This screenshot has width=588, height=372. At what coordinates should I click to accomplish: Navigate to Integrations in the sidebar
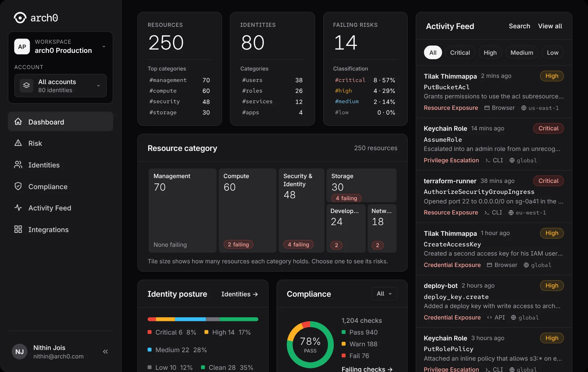(x=60, y=230)
